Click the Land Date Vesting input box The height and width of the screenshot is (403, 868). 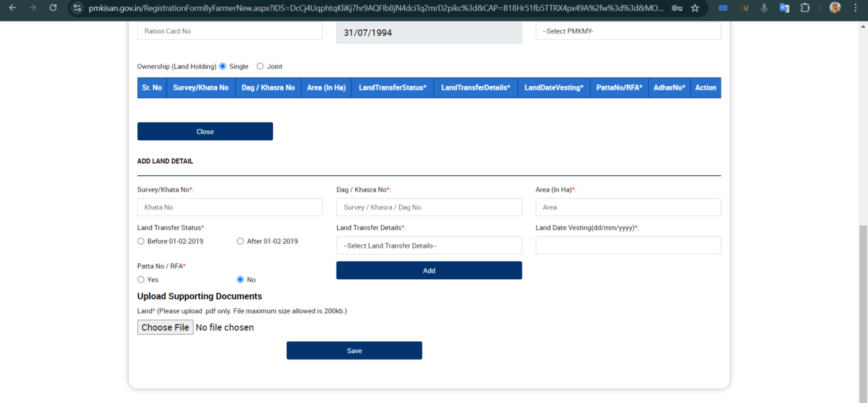[628, 246]
